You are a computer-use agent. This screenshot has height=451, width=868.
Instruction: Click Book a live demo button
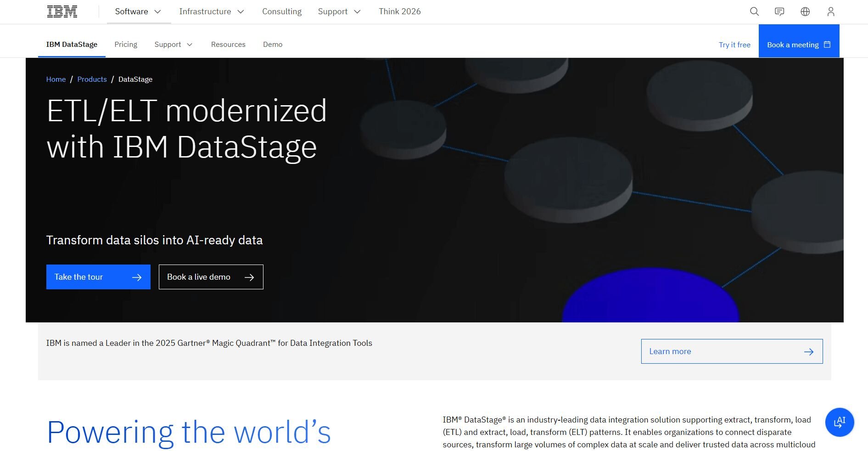[211, 277]
